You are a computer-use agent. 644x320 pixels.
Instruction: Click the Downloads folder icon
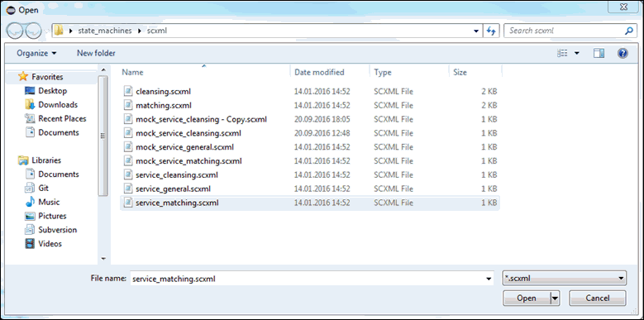(30, 105)
